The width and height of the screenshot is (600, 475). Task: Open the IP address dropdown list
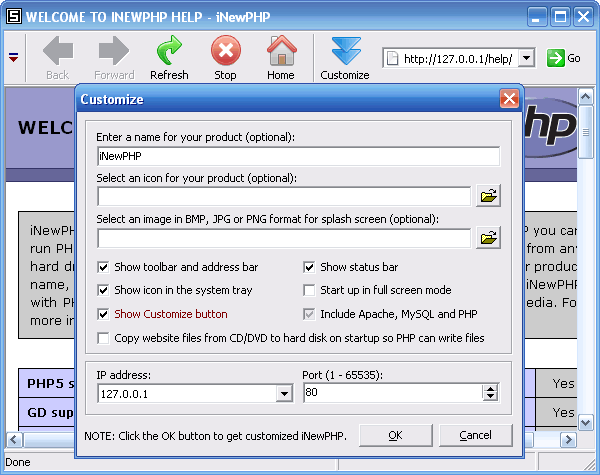coord(283,394)
